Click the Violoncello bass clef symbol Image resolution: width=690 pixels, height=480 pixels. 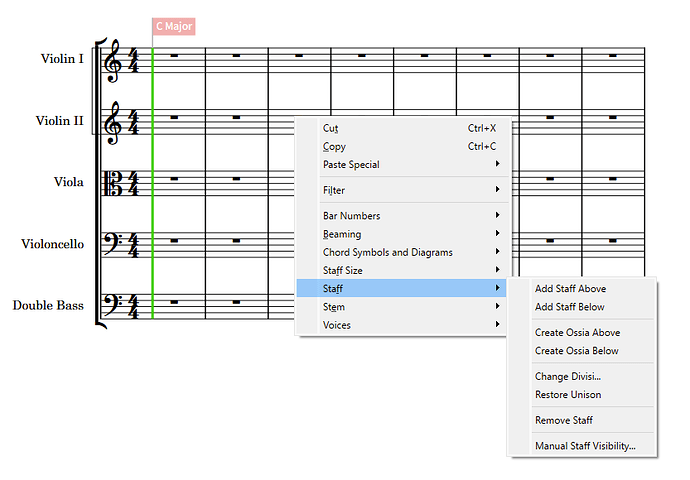(x=113, y=243)
